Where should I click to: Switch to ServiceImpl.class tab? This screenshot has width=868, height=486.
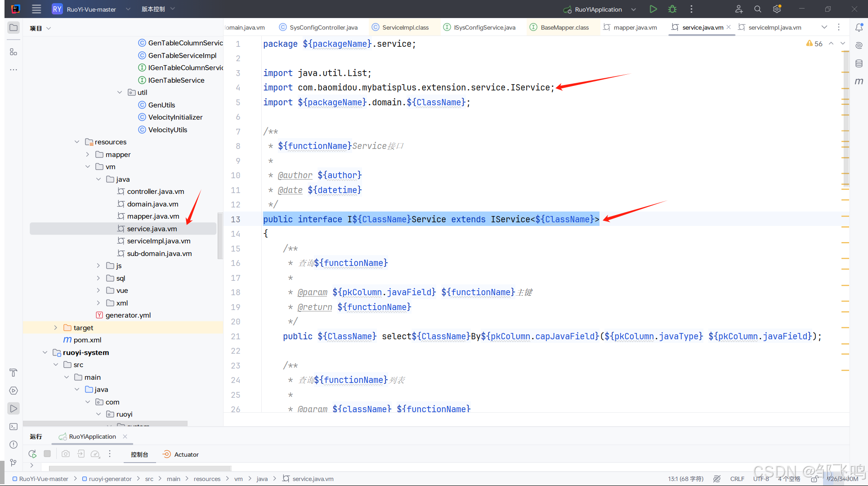click(400, 27)
